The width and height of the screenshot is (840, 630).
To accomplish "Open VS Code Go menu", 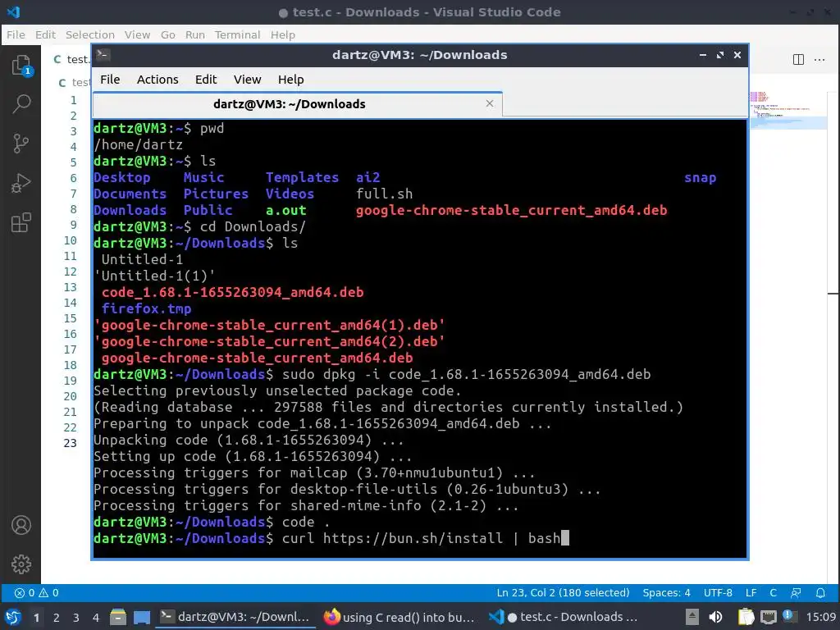I will click(167, 34).
